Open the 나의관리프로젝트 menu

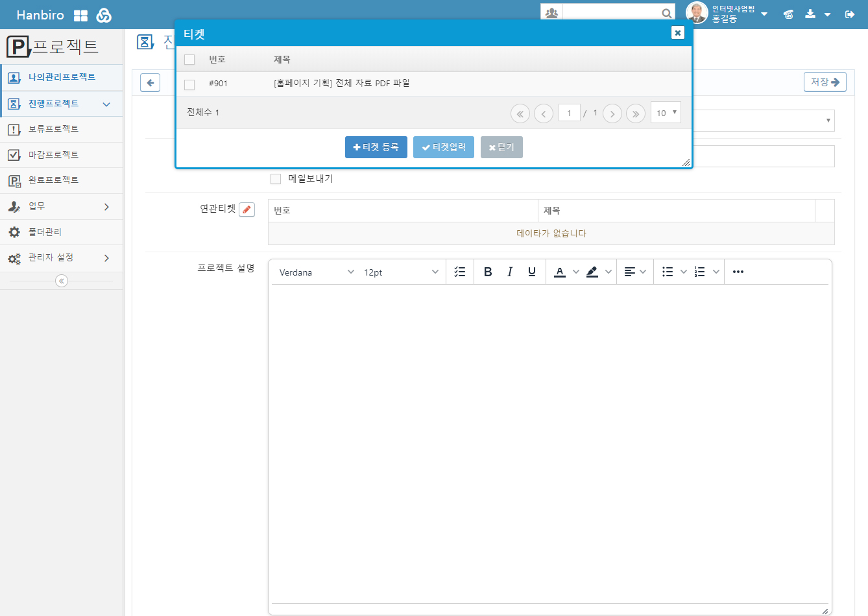pos(62,77)
